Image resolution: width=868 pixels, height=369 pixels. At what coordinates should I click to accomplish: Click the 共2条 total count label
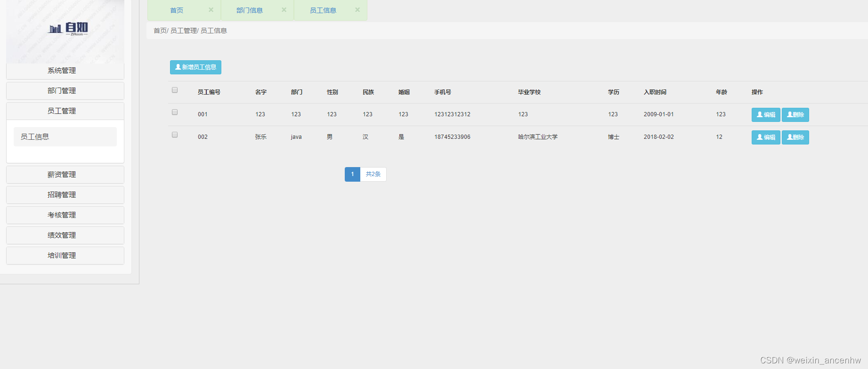point(373,174)
